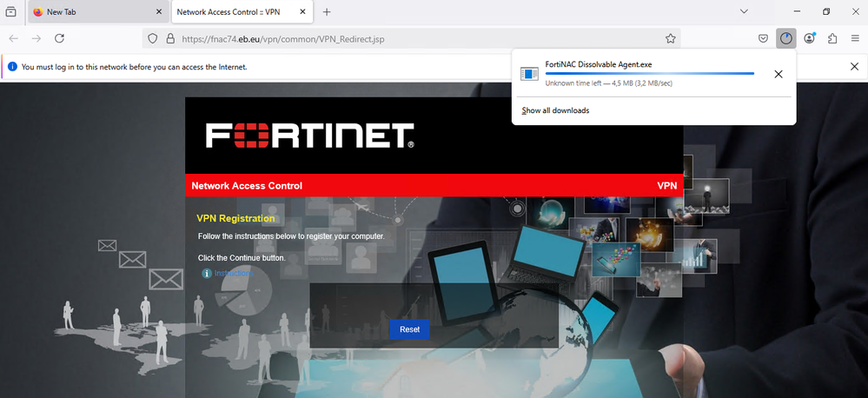Open Show all downloads
Image resolution: width=868 pixels, height=398 pixels.
click(555, 110)
